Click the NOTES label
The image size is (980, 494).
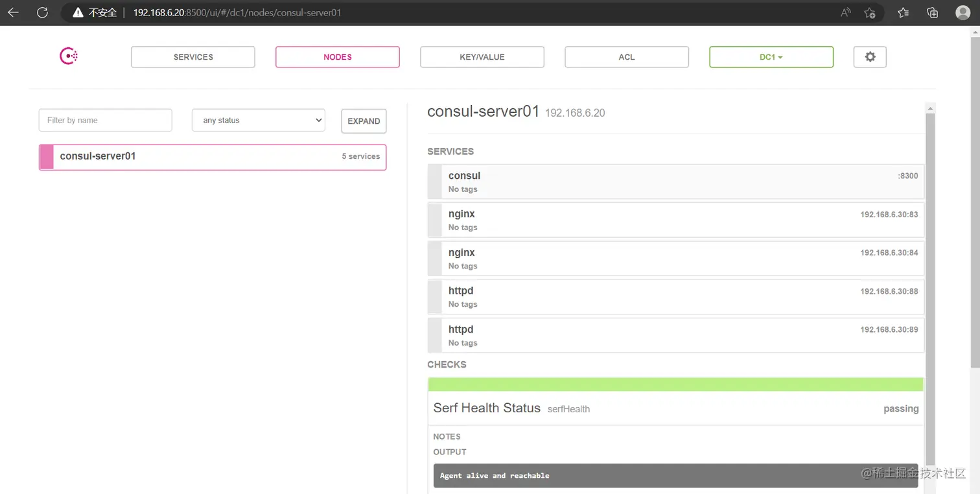pos(447,436)
